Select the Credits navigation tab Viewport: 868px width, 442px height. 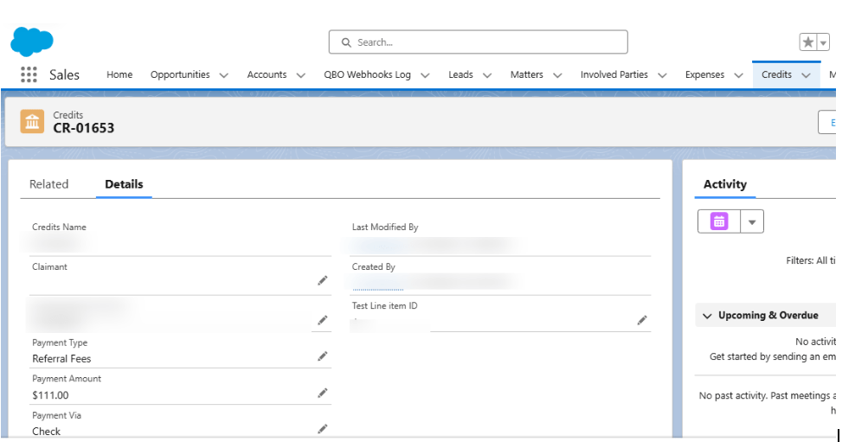tap(776, 74)
